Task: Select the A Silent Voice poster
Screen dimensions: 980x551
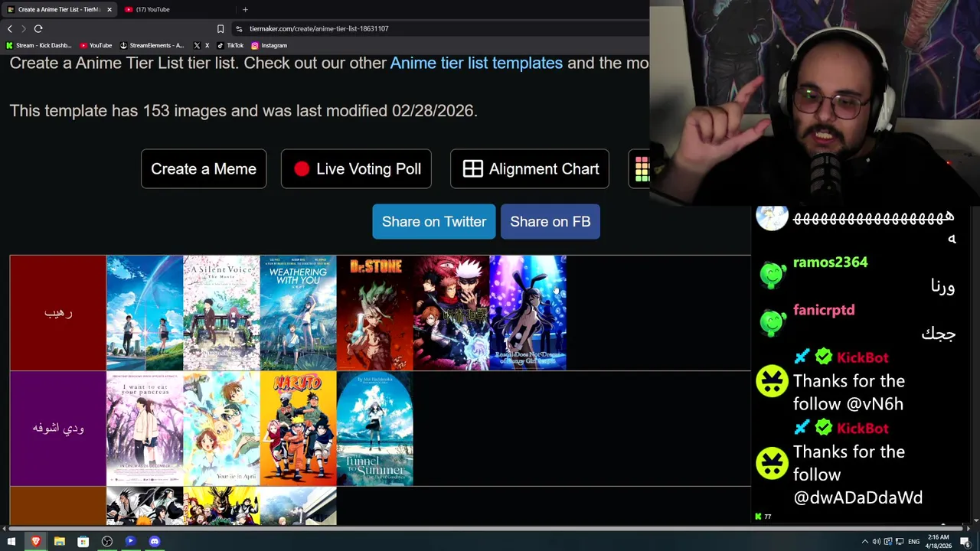Action: 221,313
